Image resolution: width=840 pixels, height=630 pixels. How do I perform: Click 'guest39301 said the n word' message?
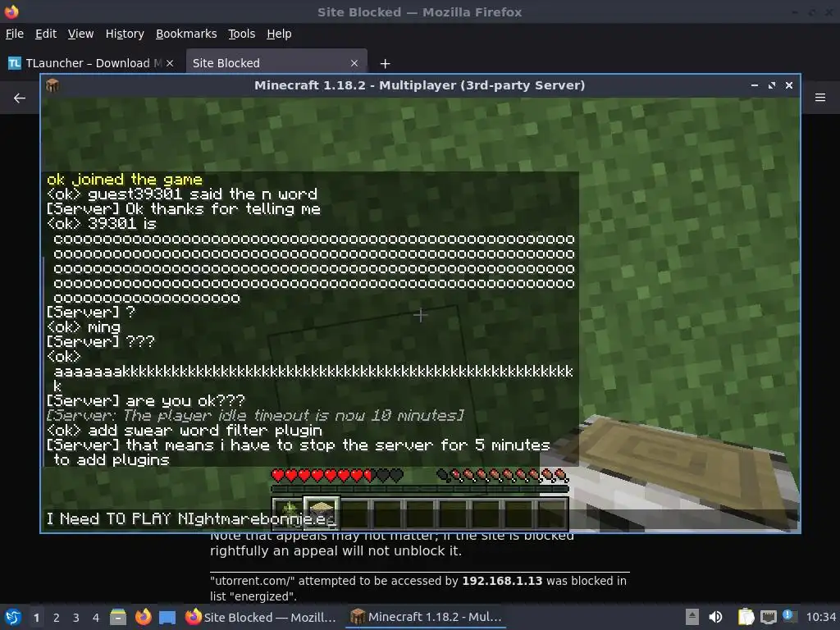click(x=203, y=194)
